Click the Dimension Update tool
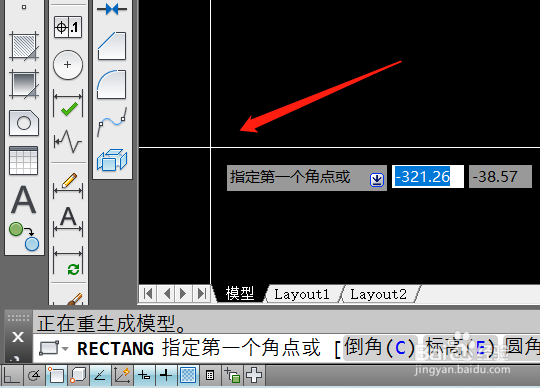This screenshot has width=540, height=388. click(x=68, y=261)
